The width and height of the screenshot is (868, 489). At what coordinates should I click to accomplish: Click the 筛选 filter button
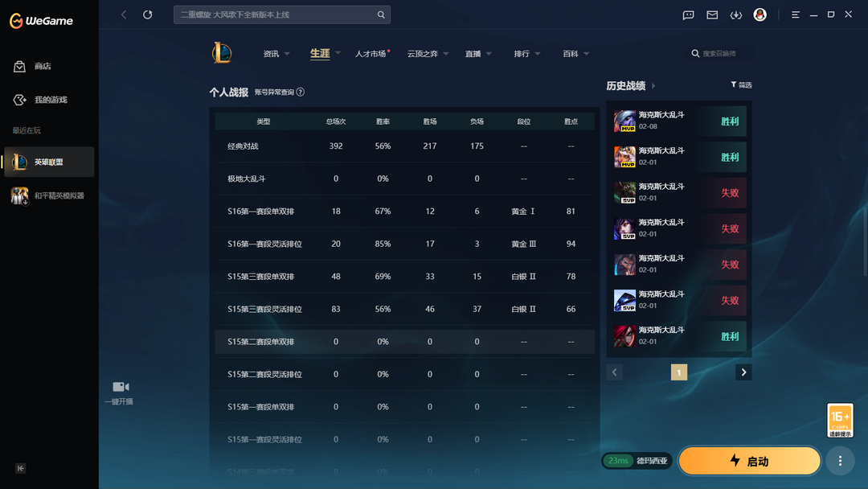741,85
